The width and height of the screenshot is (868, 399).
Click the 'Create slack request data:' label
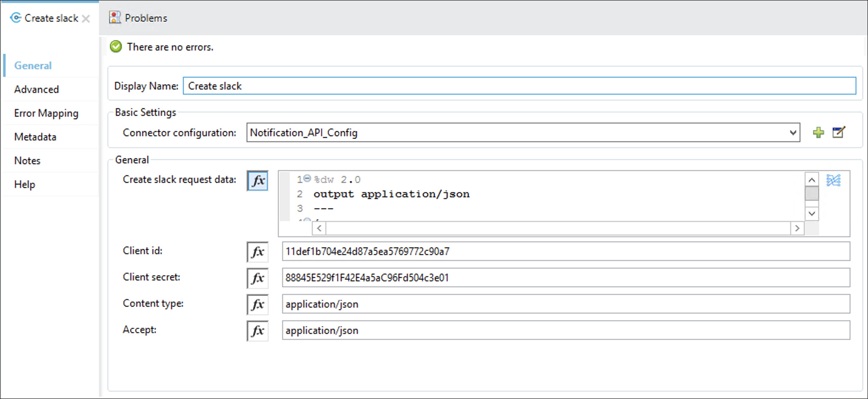point(179,180)
